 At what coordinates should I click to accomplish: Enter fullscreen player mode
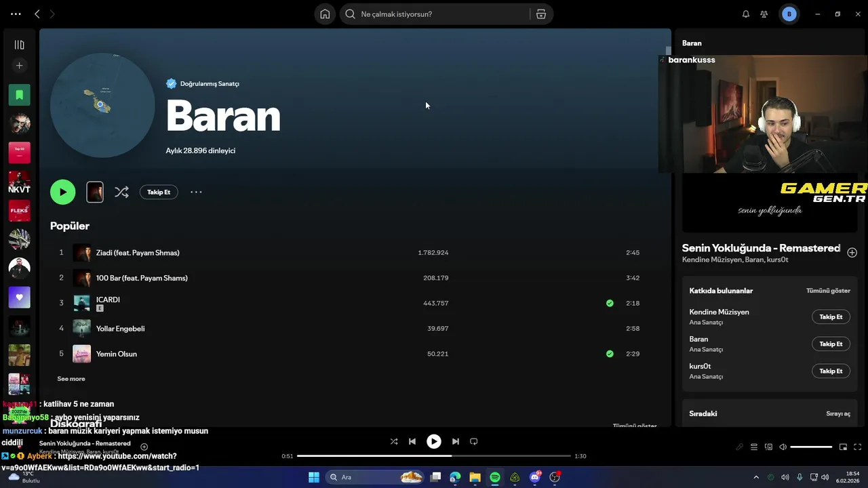tap(858, 447)
